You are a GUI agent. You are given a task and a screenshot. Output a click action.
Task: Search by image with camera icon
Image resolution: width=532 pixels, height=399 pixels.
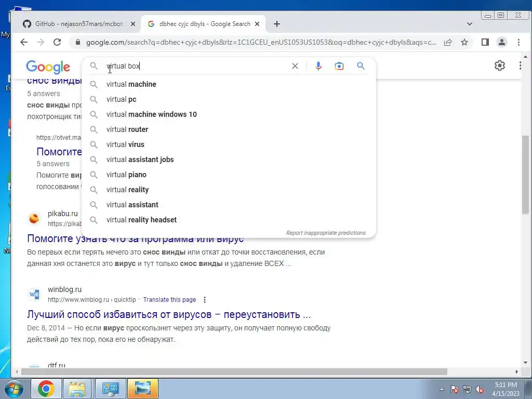coord(339,66)
